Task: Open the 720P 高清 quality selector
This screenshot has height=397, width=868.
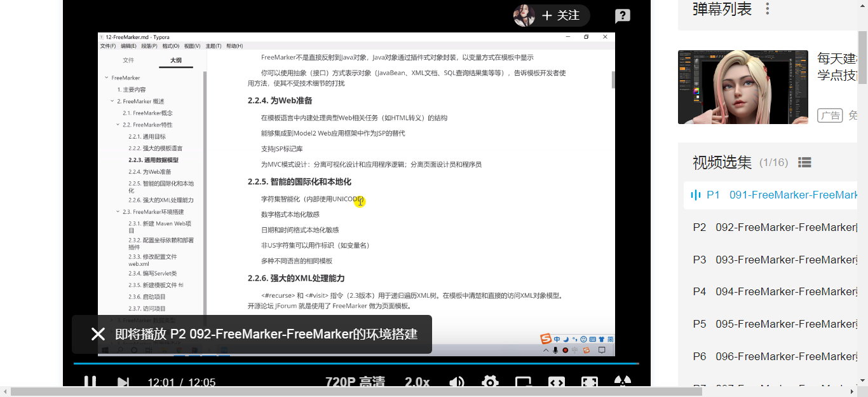Action: [355, 382]
